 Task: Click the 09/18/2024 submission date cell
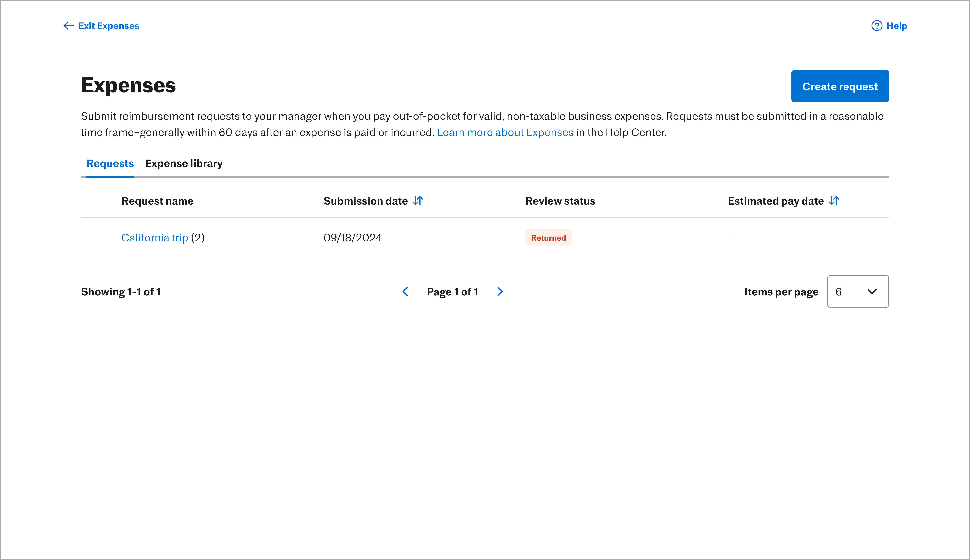click(x=353, y=238)
